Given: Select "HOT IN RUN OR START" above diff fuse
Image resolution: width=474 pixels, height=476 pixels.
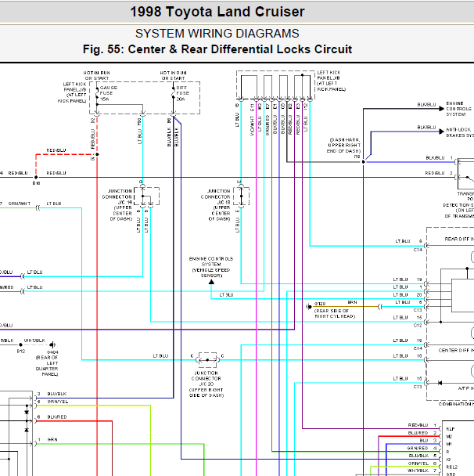Looking at the screenshot, I should click(x=173, y=76).
